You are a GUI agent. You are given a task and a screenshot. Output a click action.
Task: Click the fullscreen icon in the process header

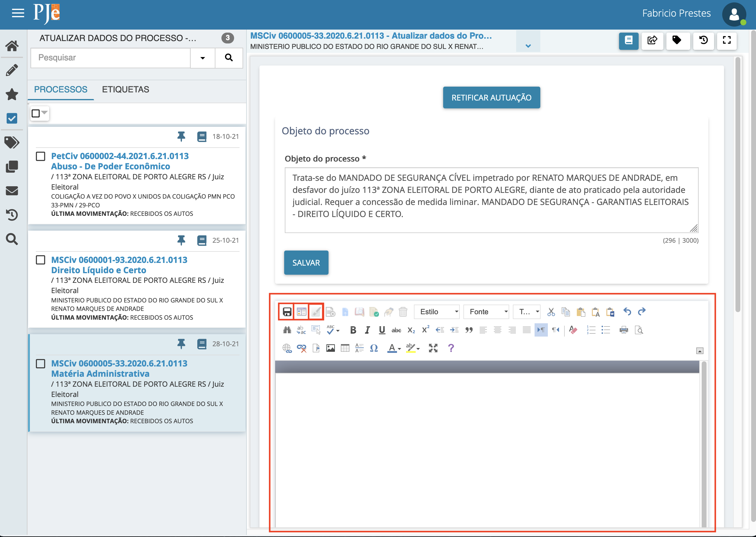(727, 41)
